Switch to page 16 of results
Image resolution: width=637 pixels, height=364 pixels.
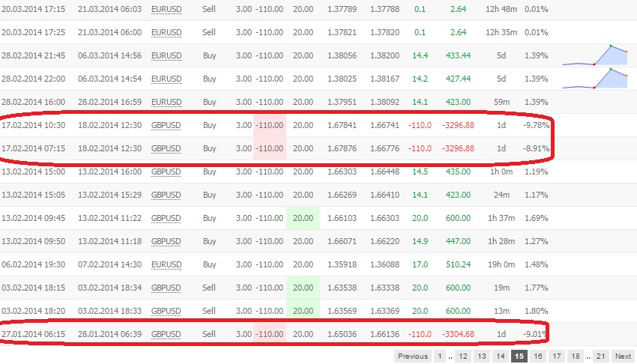[537, 356]
